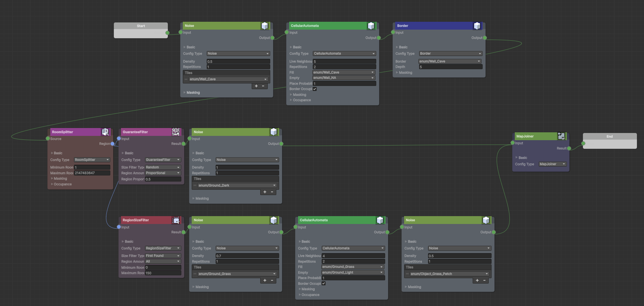
Task: Click the MapJoiner node header icon
Action: click(x=561, y=136)
